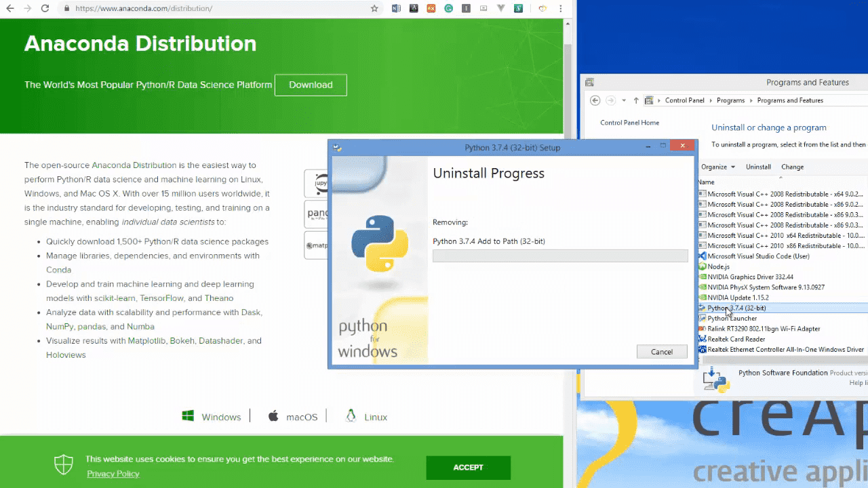
Task: Click the Anaconda Distribution heading
Action: click(x=140, y=44)
